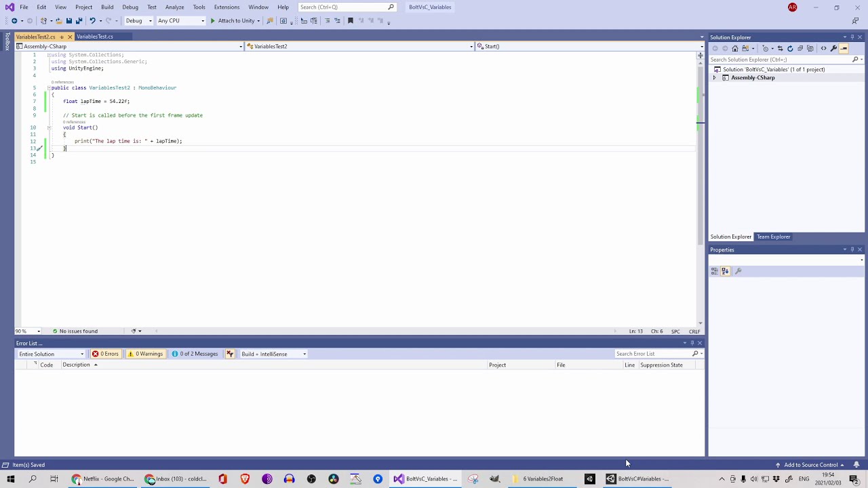This screenshot has height=488, width=868.
Task: Toggle the 0 of 2 Messages filter
Action: (195, 354)
